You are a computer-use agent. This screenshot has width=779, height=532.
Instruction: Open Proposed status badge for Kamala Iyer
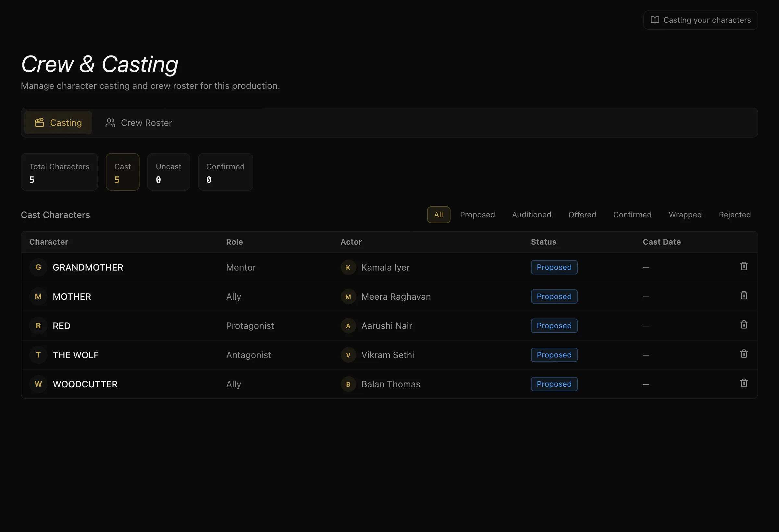[x=554, y=267]
